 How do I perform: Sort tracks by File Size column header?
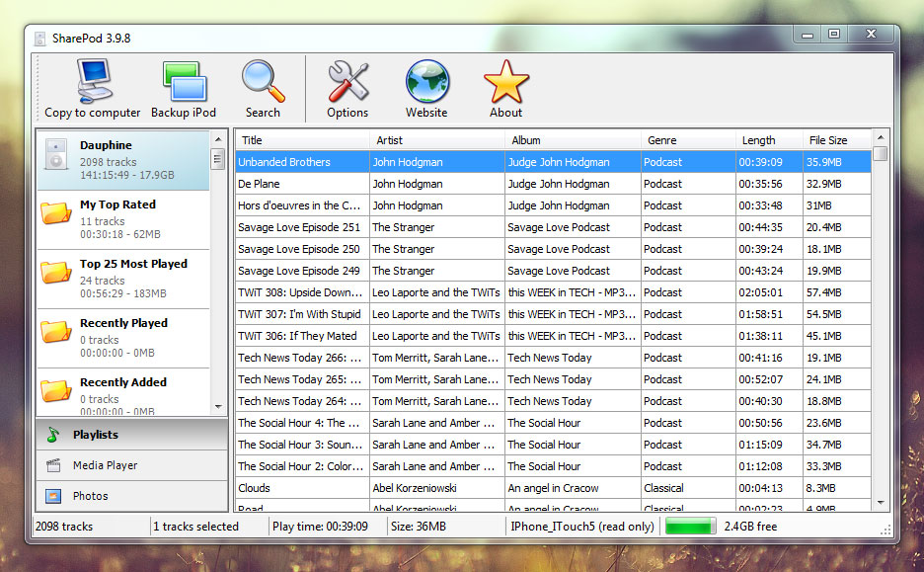point(837,140)
